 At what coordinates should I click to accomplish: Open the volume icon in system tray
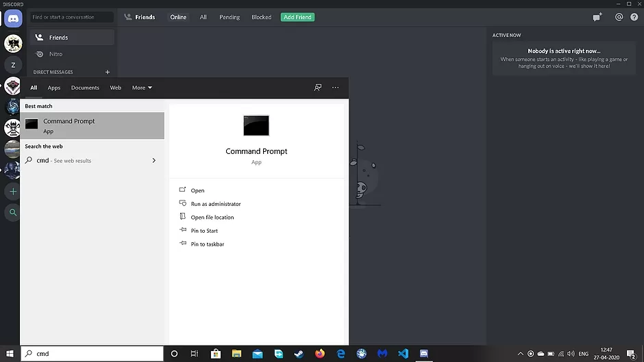[x=571, y=354]
